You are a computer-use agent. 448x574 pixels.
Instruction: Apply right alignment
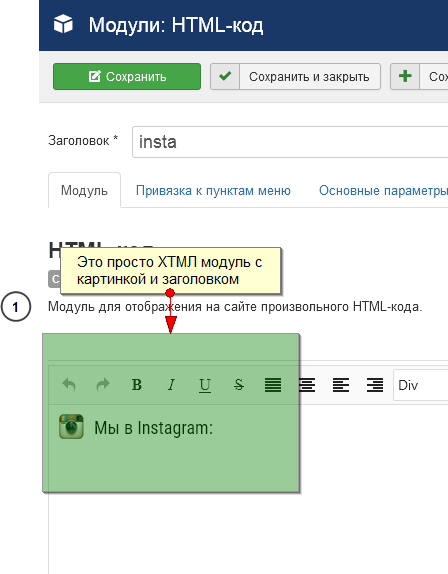pyautogui.click(x=375, y=385)
